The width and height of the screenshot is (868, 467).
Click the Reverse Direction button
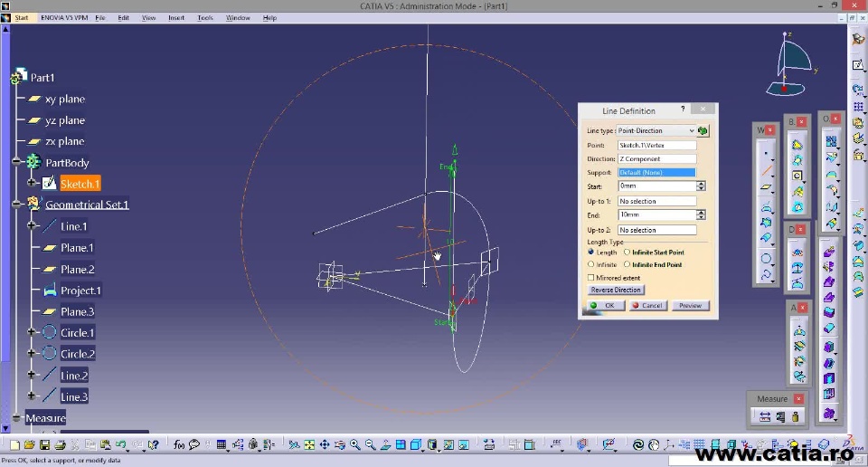tap(616, 290)
